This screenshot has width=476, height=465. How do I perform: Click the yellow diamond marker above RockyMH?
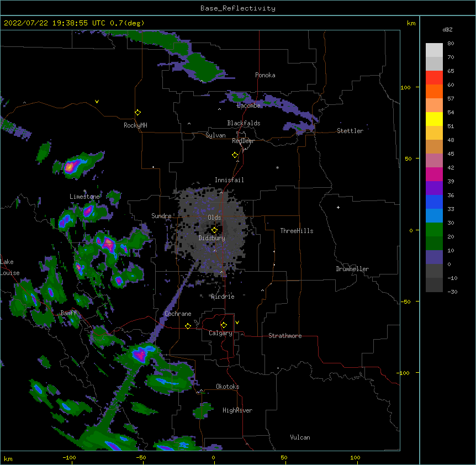pos(137,113)
